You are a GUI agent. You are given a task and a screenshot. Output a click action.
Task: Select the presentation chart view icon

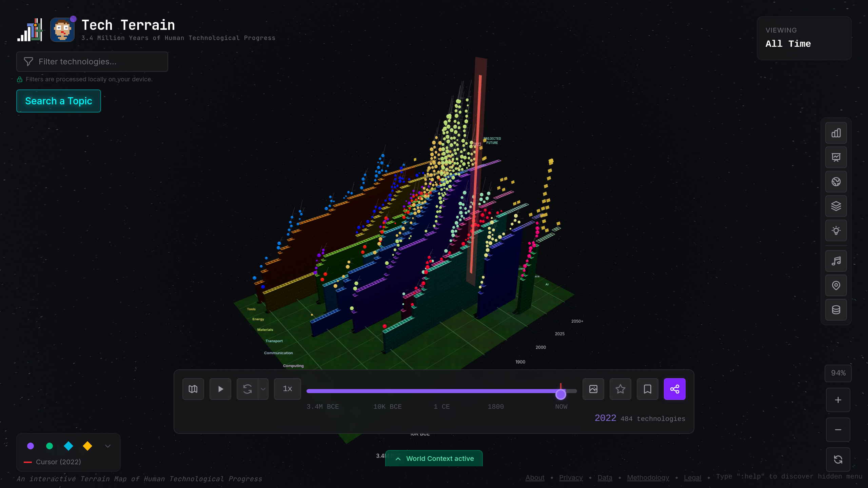pos(836,157)
